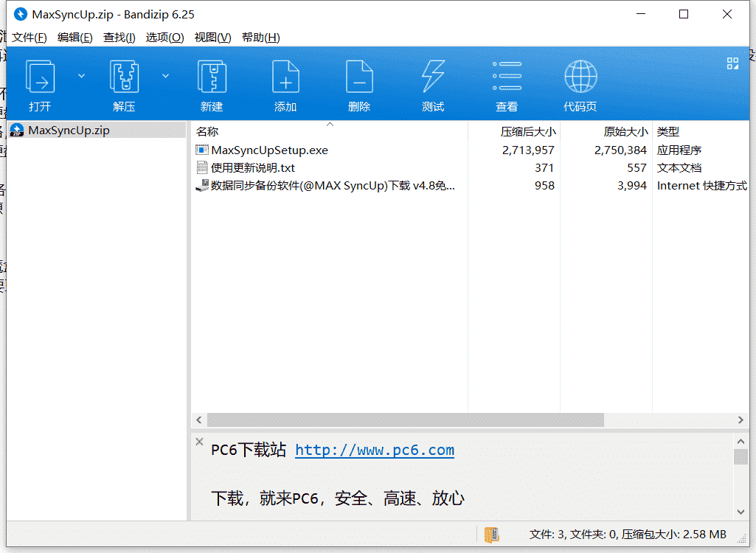The image size is (756, 553).
Task: Click the MaxSyncUp.zip tree icon
Action: pyautogui.click(x=17, y=131)
